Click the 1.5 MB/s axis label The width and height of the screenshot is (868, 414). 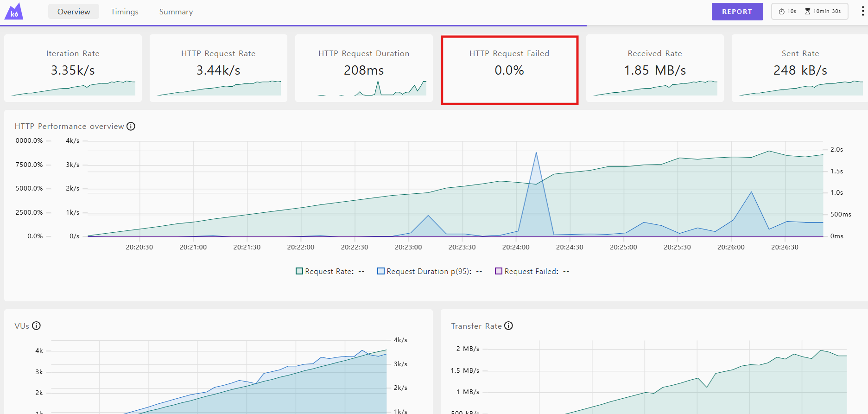(x=465, y=370)
